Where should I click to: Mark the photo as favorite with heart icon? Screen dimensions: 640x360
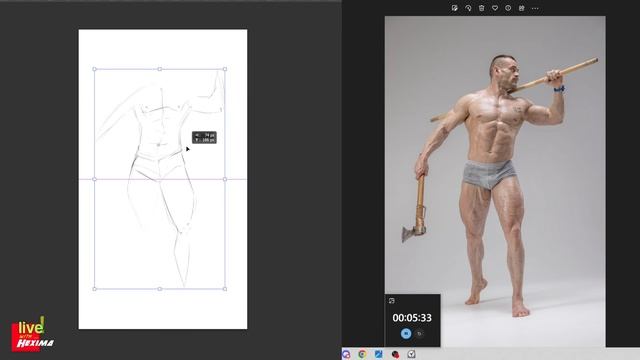(495, 8)
